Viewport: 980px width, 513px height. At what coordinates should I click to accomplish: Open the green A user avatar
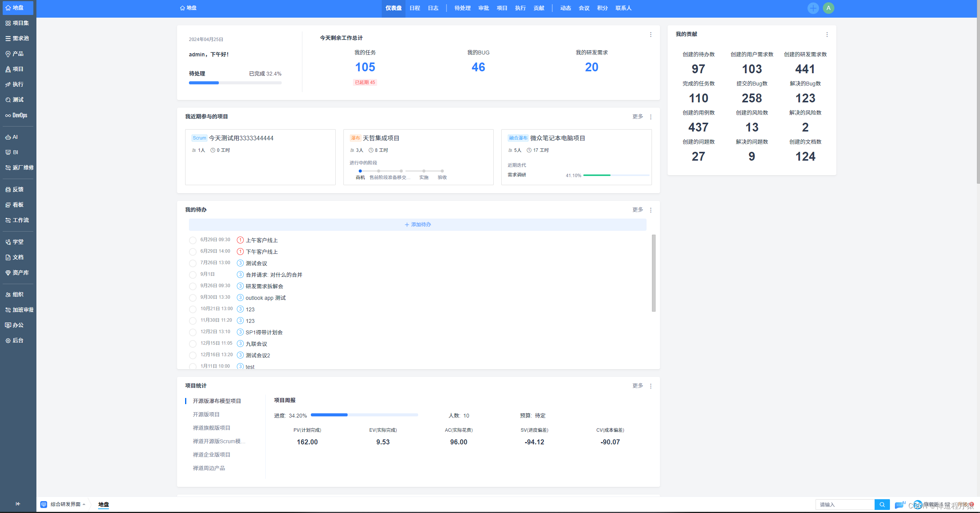[828, 8]
